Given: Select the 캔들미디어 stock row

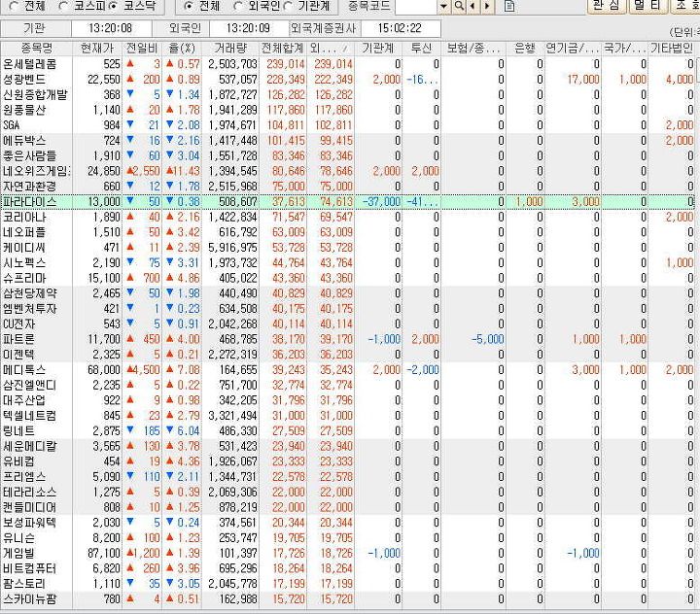Looking at the screenshot, I should (x=348, y=507).
